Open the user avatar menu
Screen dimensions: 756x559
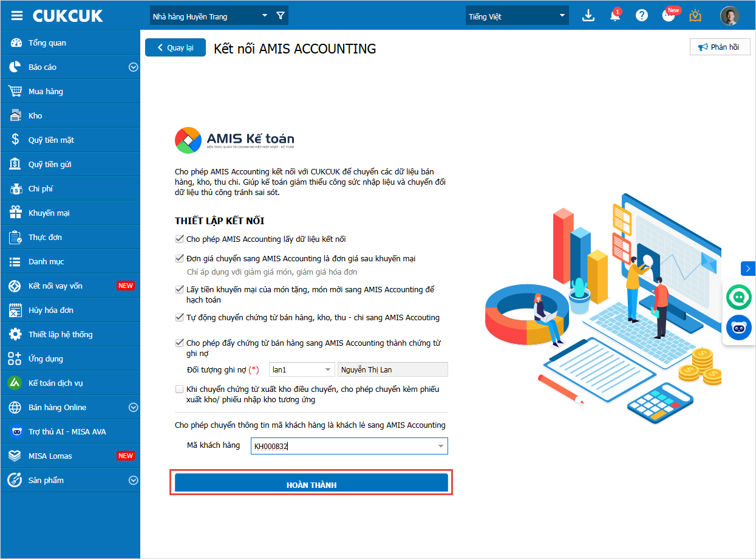point(729,16)
